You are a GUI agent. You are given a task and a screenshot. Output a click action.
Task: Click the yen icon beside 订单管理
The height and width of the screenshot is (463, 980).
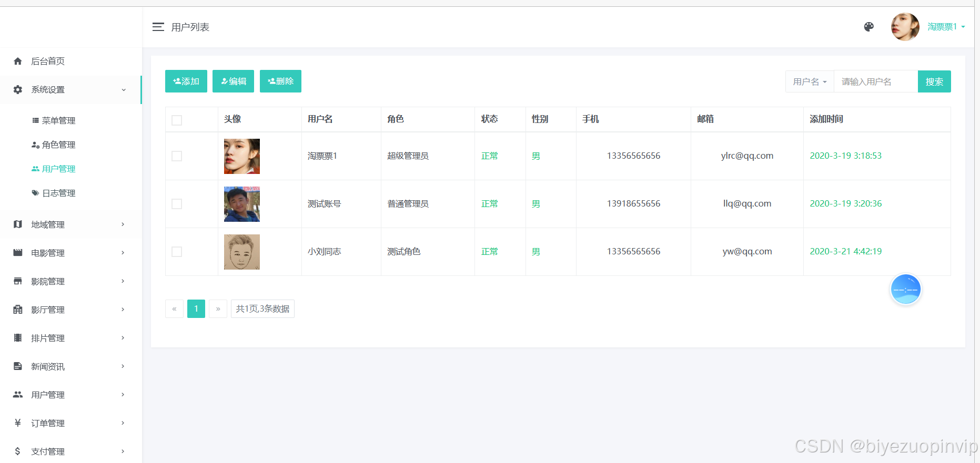pos(18,423)
